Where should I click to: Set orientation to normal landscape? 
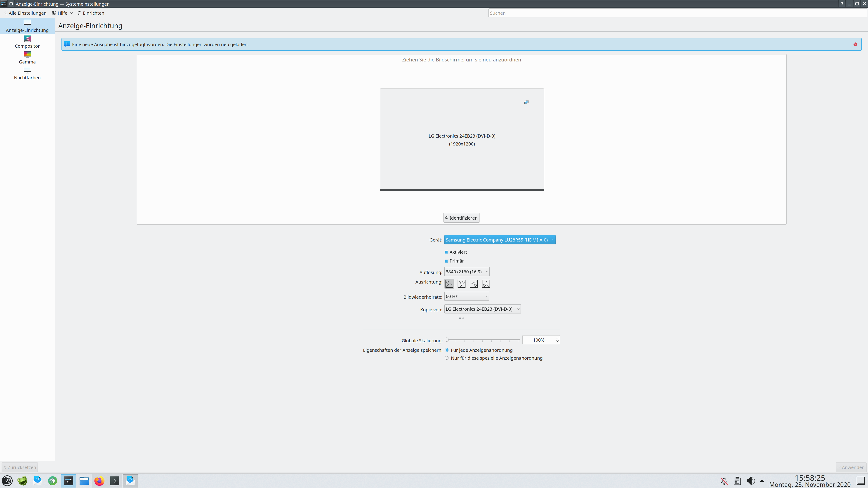tap(449, 284)
